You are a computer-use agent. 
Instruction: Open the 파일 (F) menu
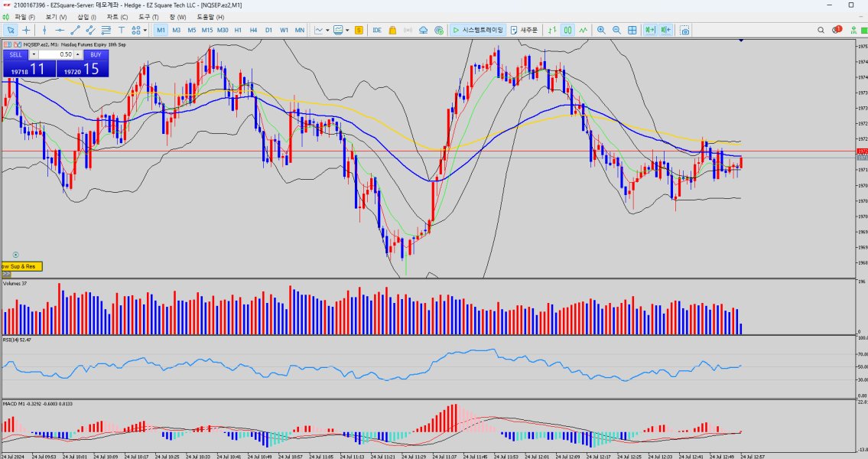[24, 17]
